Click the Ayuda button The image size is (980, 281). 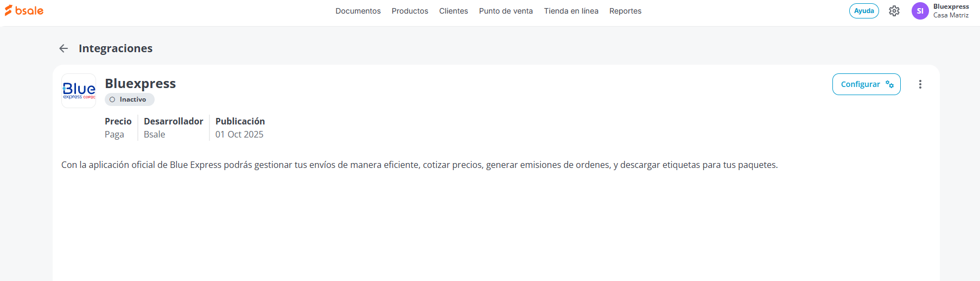864,11
